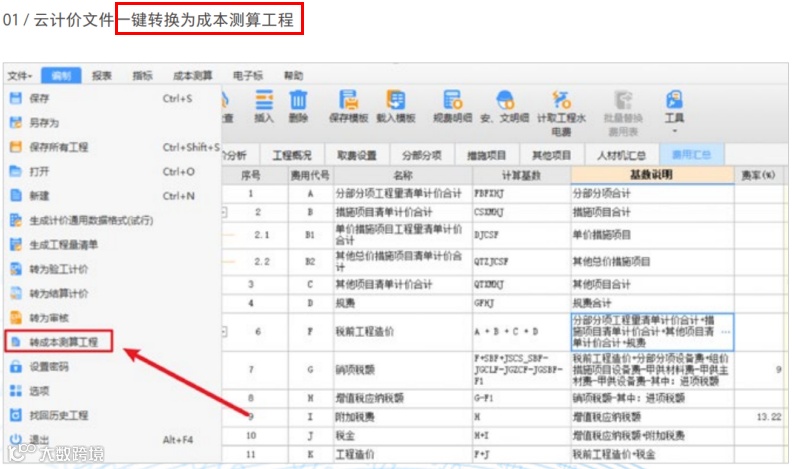
Task: Select the DJCSF calculation base cell
Action: (x=521, y=235)
